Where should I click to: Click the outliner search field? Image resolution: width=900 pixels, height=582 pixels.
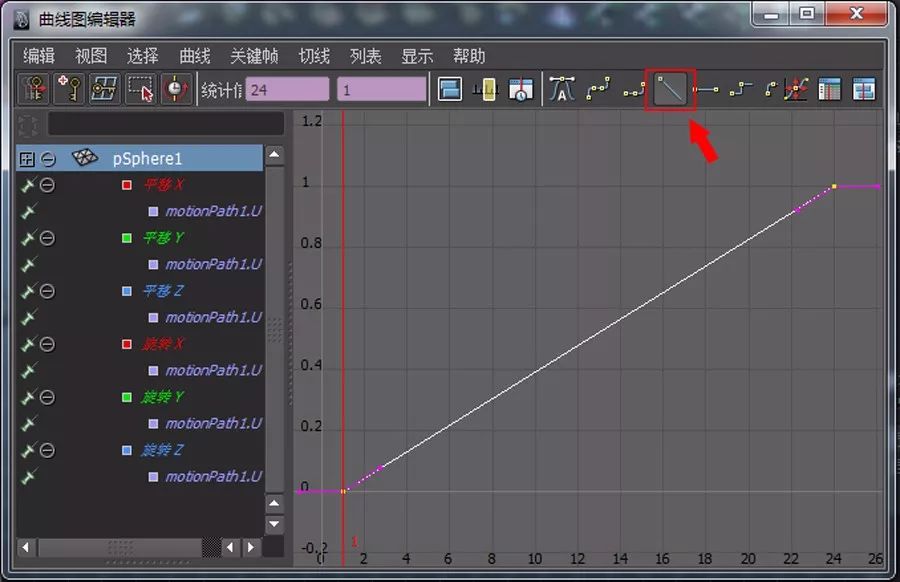pyautogui.click(x=166, y=123)
